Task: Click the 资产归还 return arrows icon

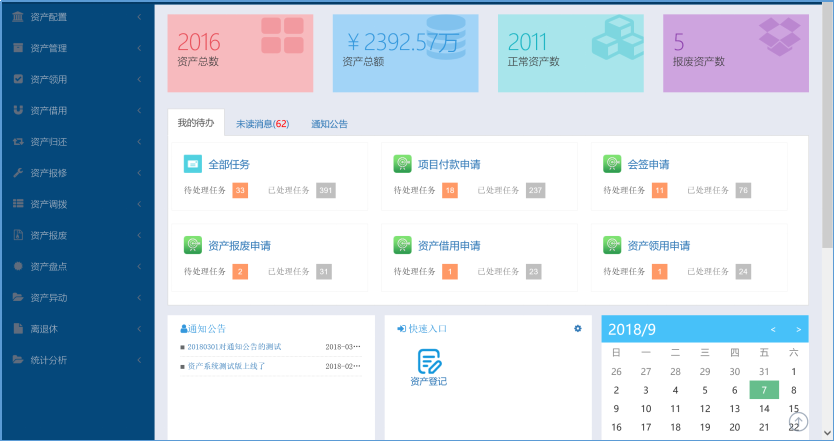Action: 18,142
